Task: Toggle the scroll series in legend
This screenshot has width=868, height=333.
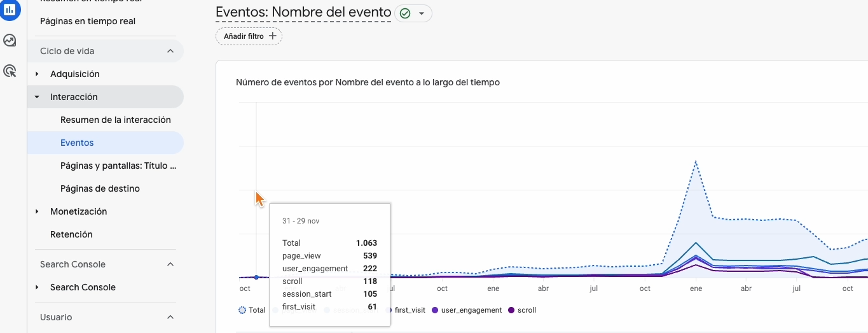Action: click(521, 310)
